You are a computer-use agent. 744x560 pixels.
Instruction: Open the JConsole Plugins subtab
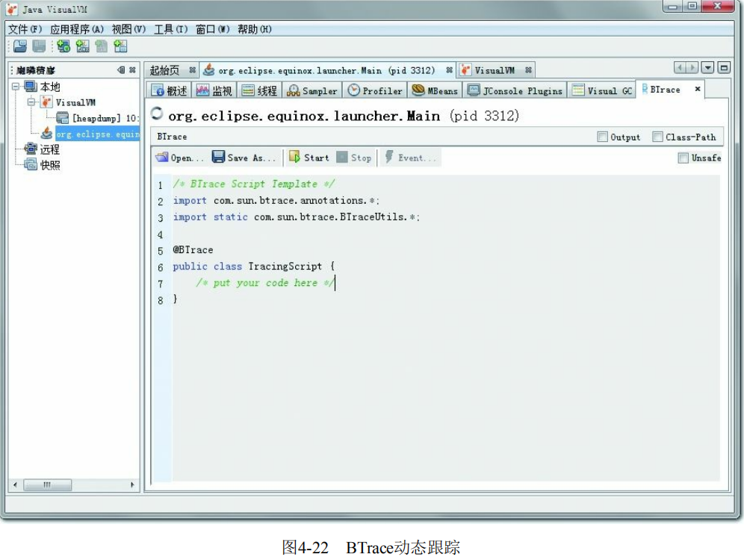click(x=515, y=90)
